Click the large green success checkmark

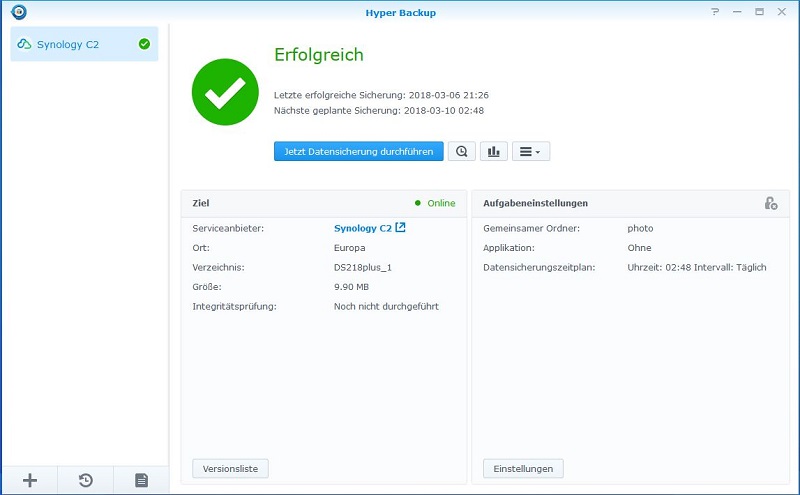point(225,92)
